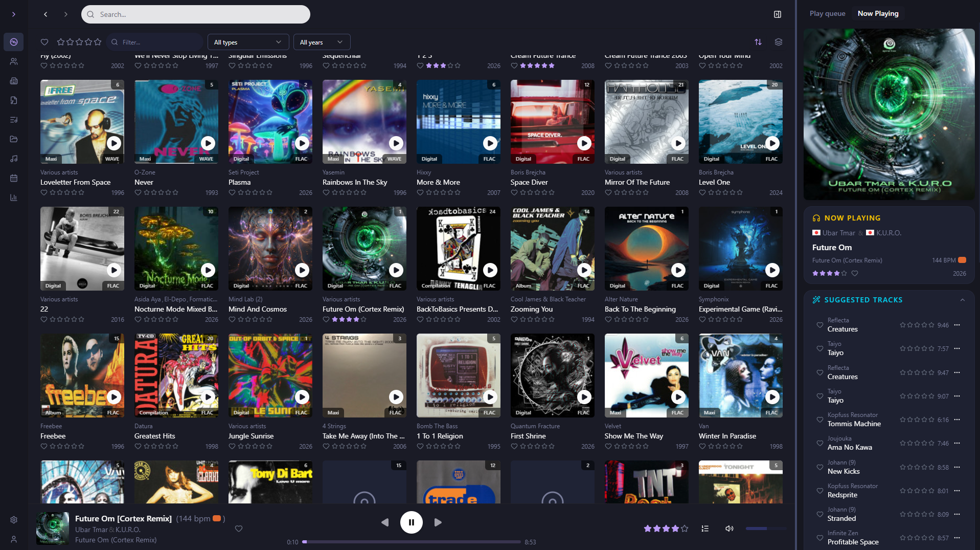Open the Playlists icon in sidebar
The width and height of the screenshot is (980, 550).
pyautogui.click(x=14, y=120)
